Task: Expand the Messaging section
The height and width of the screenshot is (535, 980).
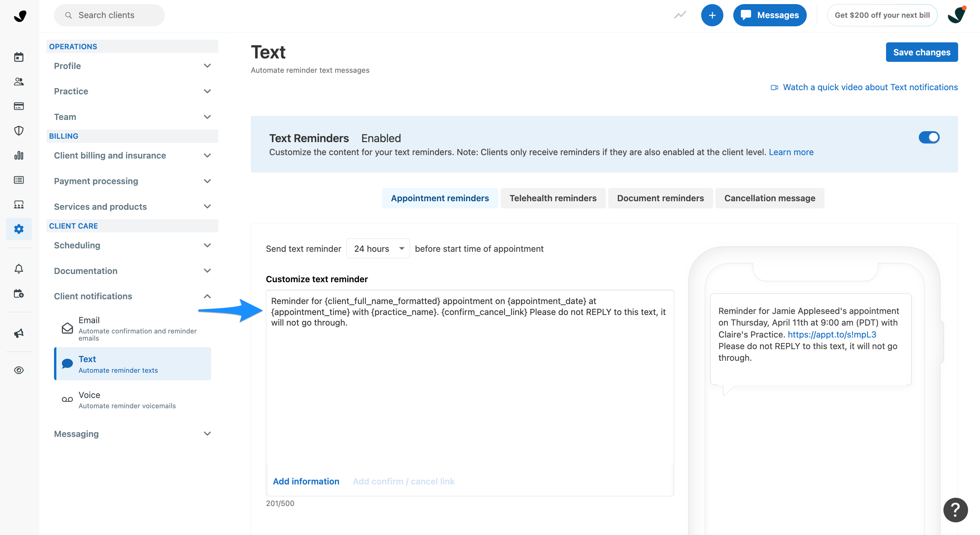Action: pyautogui.click(x=132, y=434)
